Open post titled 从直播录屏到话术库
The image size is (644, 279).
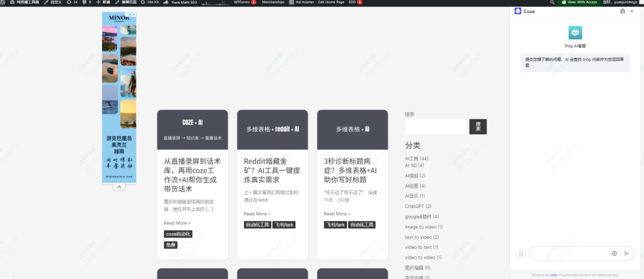click(x=192, y=175)
